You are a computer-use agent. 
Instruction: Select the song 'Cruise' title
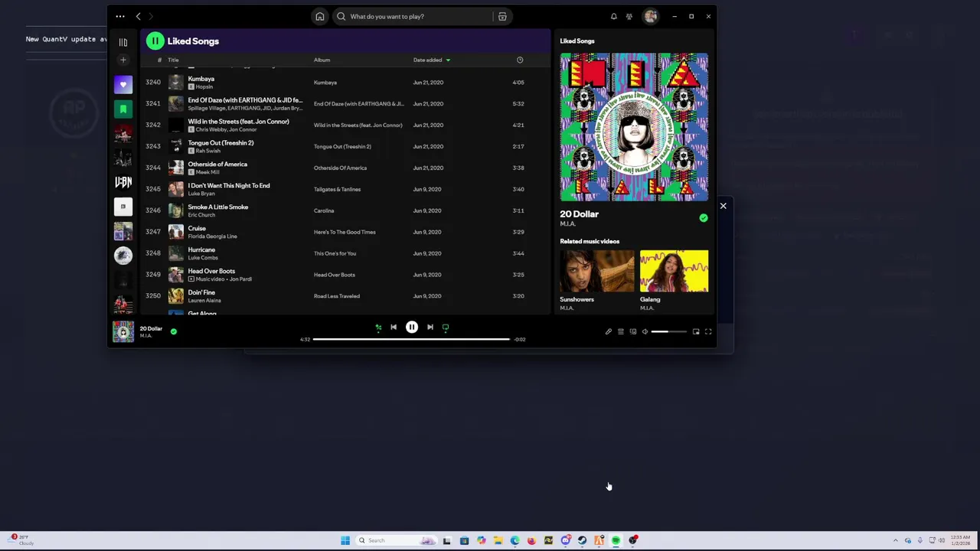tap(197, 229)
